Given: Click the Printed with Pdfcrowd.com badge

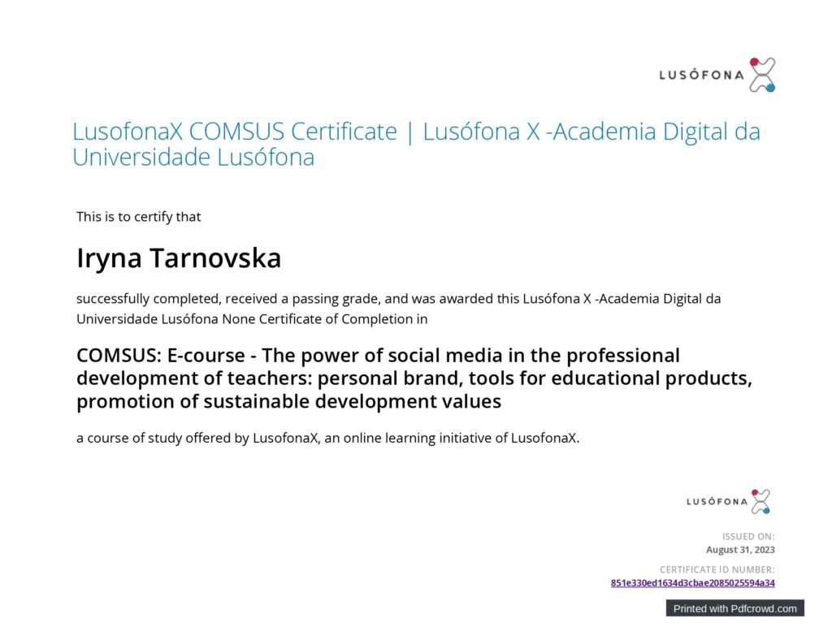Looking at the screenshot, I should tap(734, 608).
